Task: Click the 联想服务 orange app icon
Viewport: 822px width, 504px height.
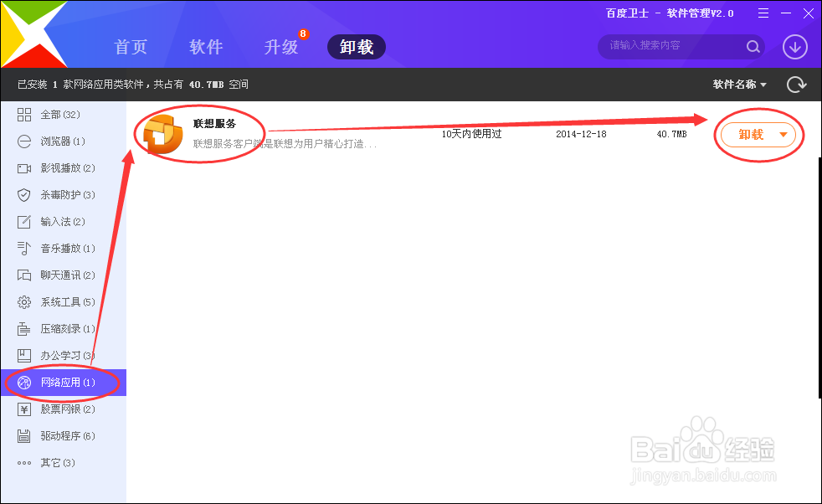Action: pyautogui.click(x=163, y=134)
